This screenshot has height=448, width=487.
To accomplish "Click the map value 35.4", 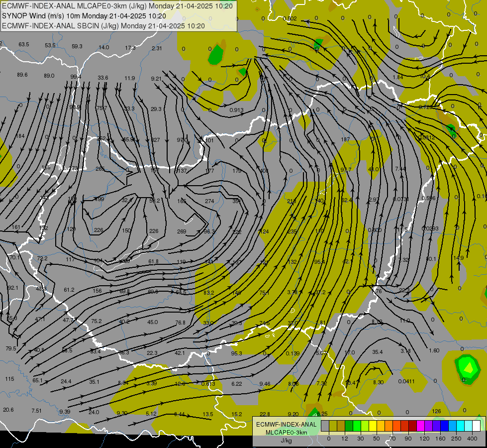I will click(x=378, y=352).
